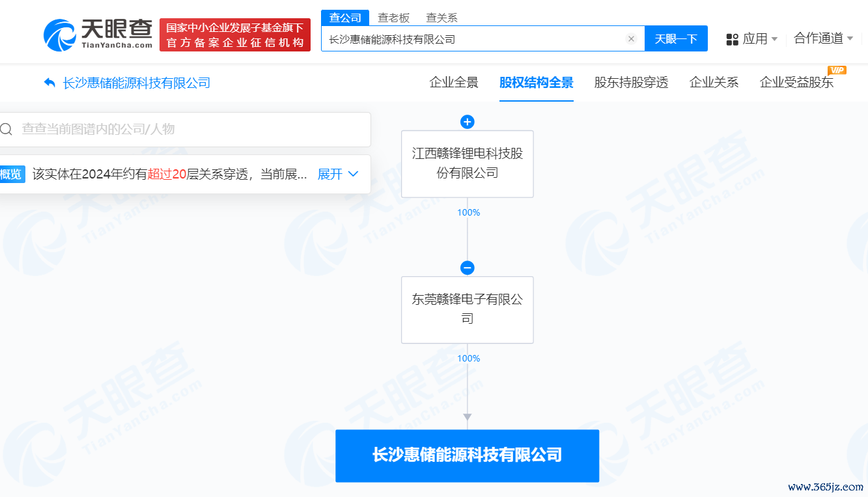Viewport: 868px width, 497px height.
Task: Focus the company search input field
Action: point(483,39)
